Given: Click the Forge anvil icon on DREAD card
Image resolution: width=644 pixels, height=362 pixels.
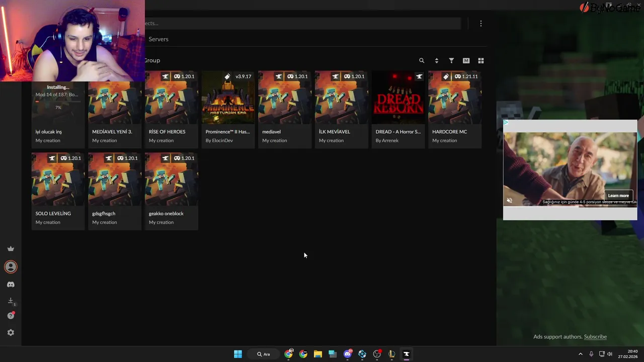Looking at the screenshot, I should pyautogui.click(x=419, y=76).
